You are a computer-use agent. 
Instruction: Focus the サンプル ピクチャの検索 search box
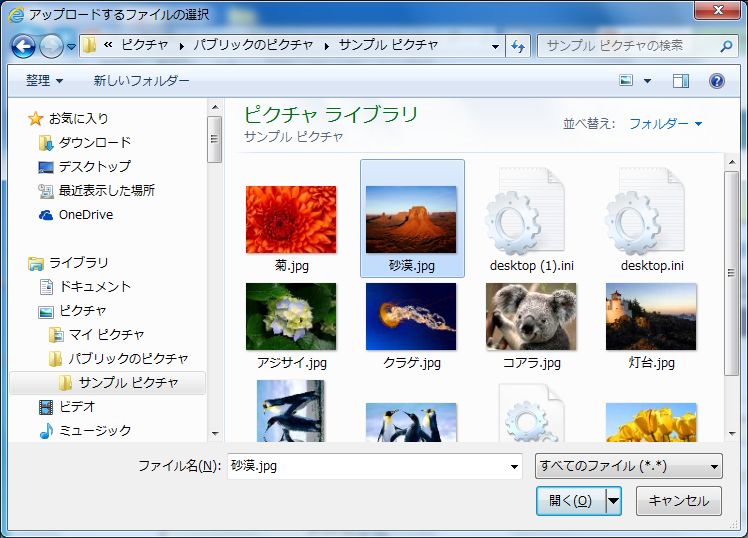point(638,46)
